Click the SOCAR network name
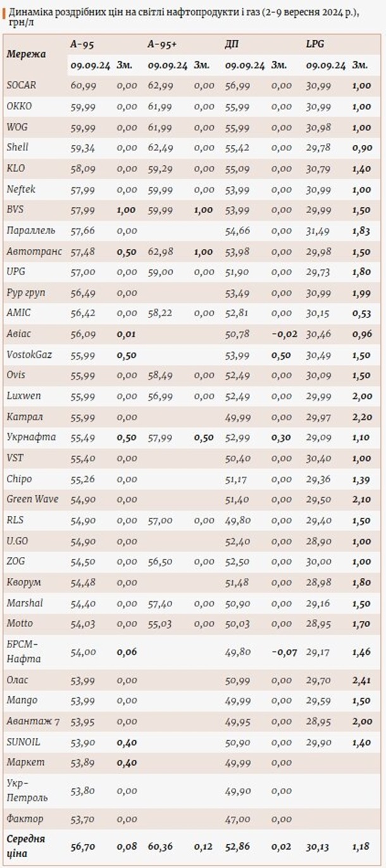 point(21,86)
